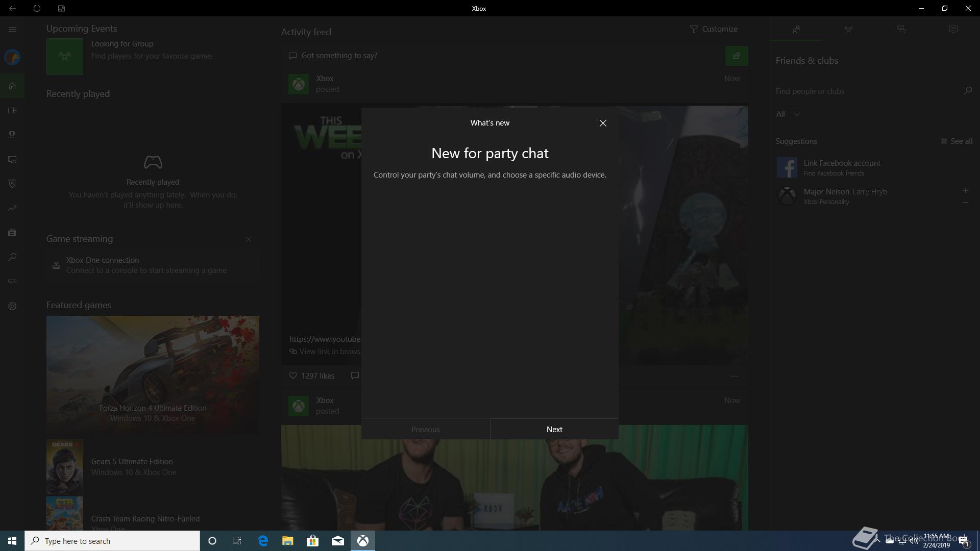This screenshot has width=980, height=551.
Task: Click the title bar compact view icon
Action: click(x=61, y=8)
